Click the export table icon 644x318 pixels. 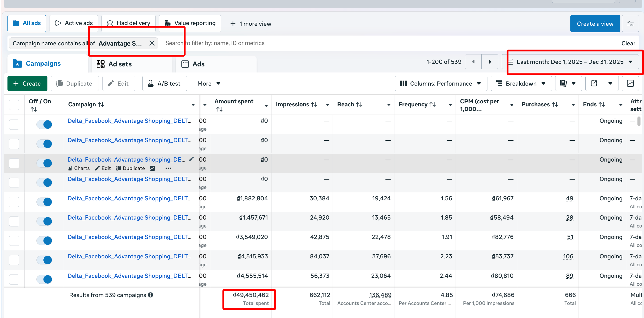tap(594, 83)
